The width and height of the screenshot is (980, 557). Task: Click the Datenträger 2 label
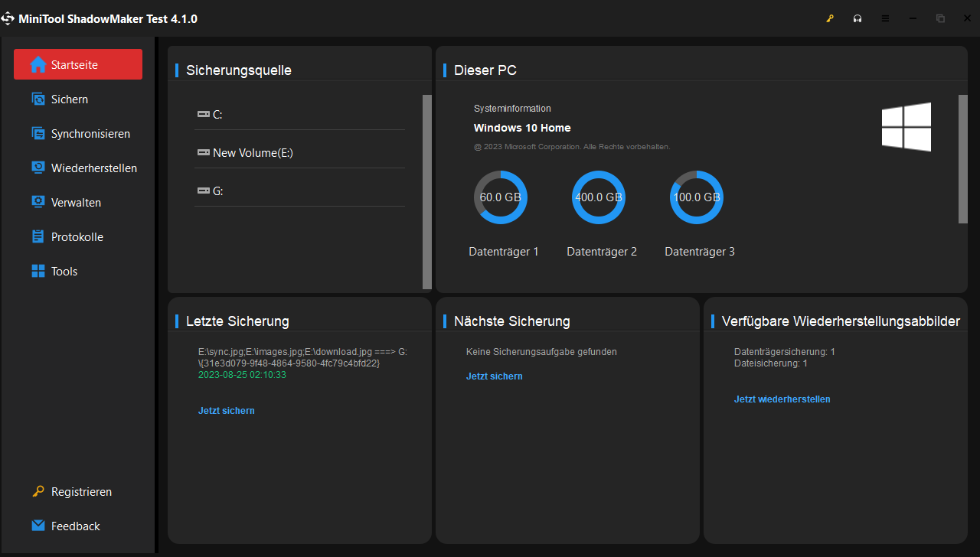[602, 252]
